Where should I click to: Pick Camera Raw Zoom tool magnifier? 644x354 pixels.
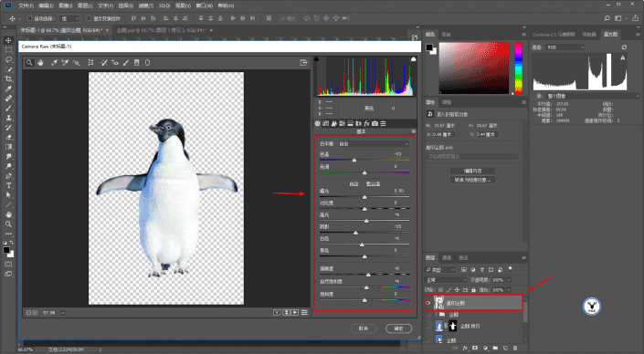[x=29, y=63]
